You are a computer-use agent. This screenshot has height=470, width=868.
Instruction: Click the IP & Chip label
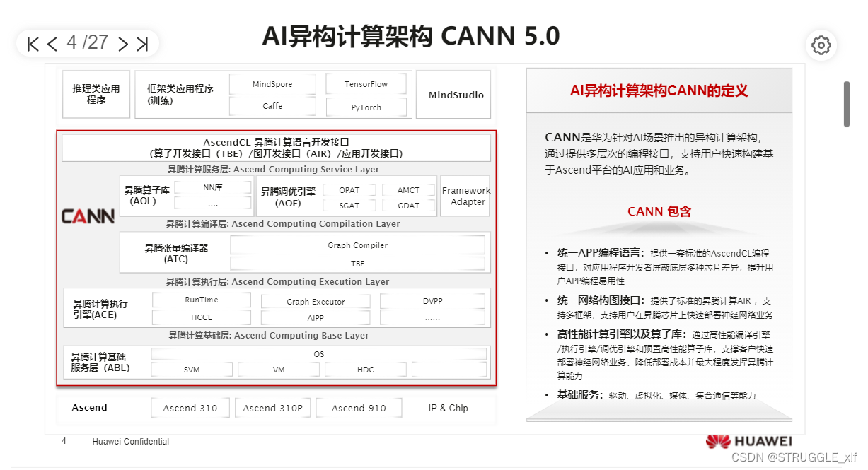click(x=448, y=408)
